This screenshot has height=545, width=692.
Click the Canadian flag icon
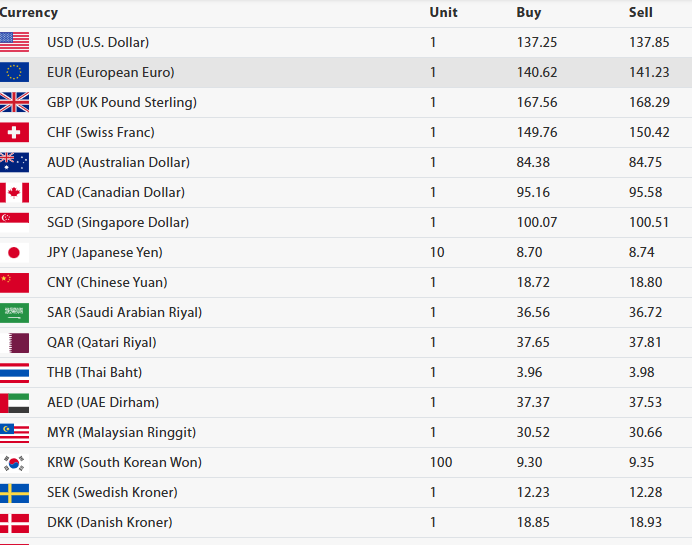coord(14,192)
